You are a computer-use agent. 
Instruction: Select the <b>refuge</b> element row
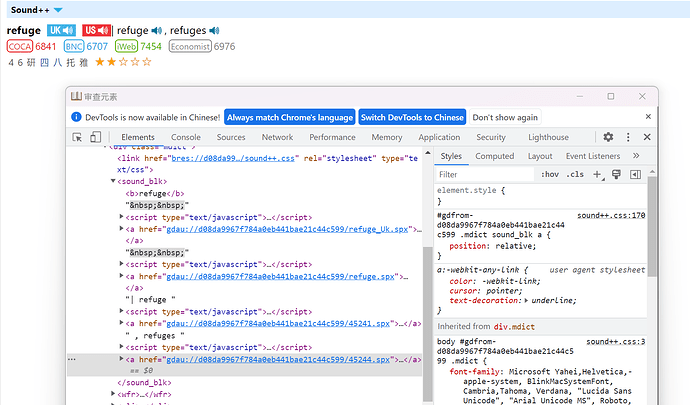pos(155,193)
